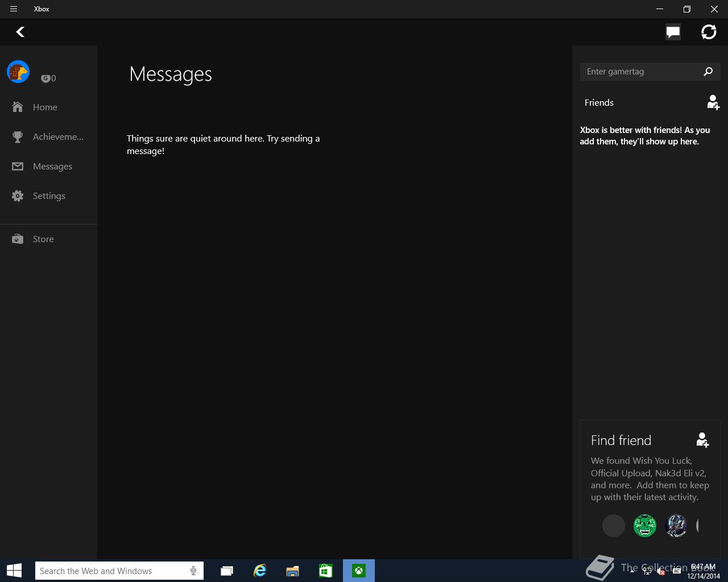728x582 pixels.
Task: Open the hamburger menu in title bar
Action: click(x=14, y=9)
